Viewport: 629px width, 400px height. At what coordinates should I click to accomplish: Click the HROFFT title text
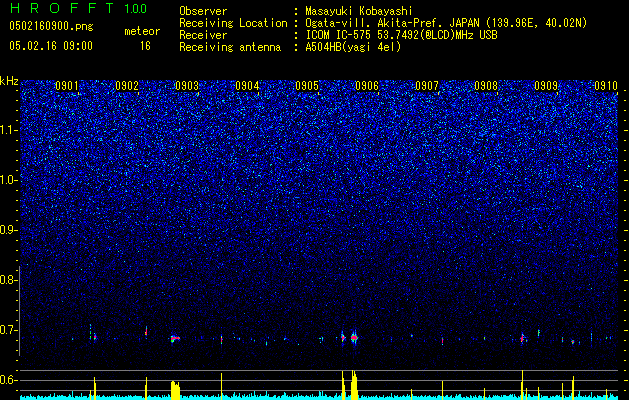point(61,8)
